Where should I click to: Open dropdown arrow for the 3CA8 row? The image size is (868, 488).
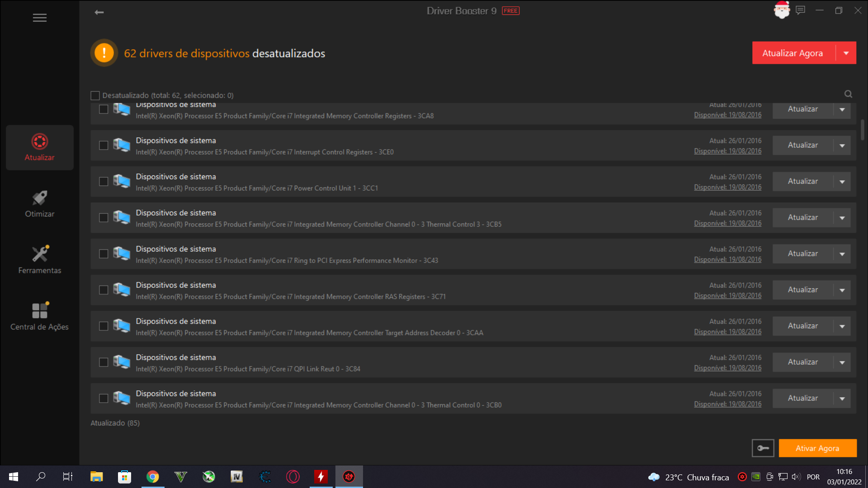[842, 109]
